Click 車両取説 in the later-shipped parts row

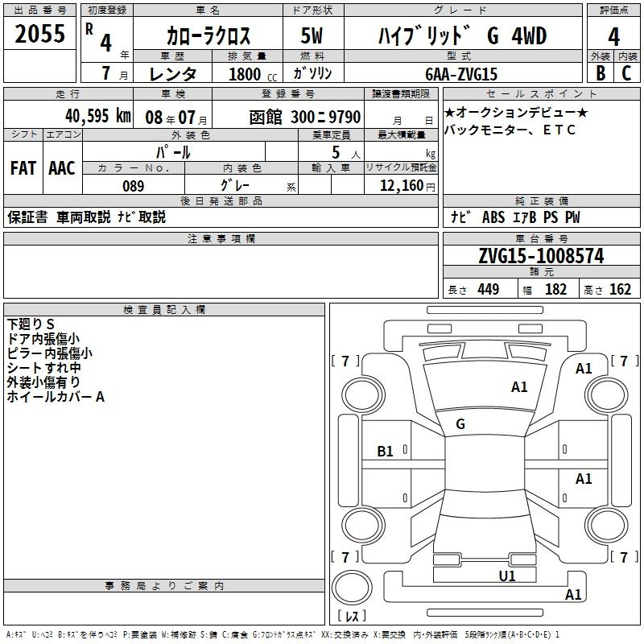(x=84, y=217)
